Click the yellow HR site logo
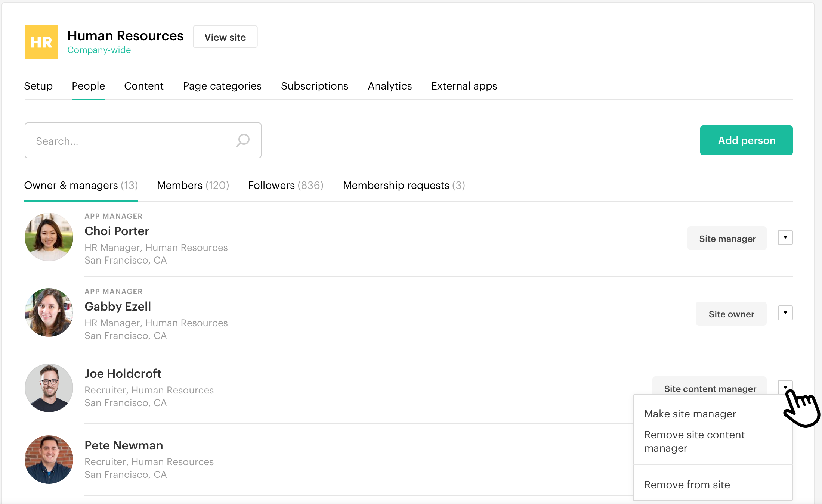Image resolution: width=822 pixels, height=504 pixels. tap(41, 42)
